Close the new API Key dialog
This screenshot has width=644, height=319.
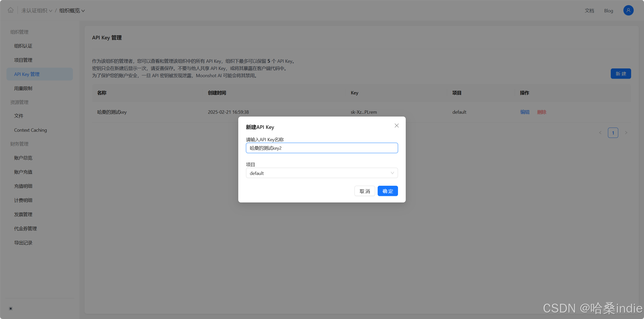396,126
